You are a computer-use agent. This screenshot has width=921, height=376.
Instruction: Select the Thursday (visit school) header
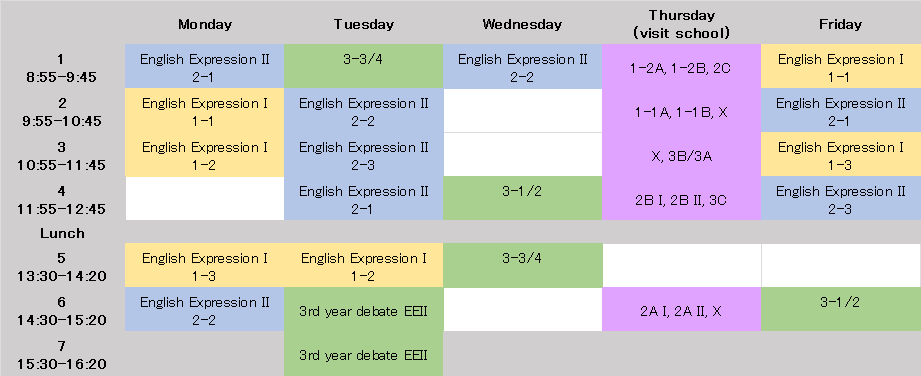(681, 24)
